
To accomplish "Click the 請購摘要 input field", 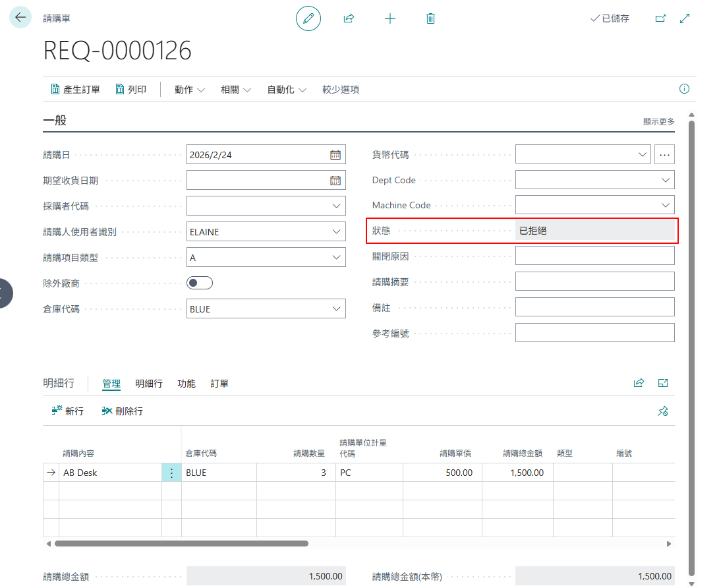I will pyautogui.click(x=594, y=281).
